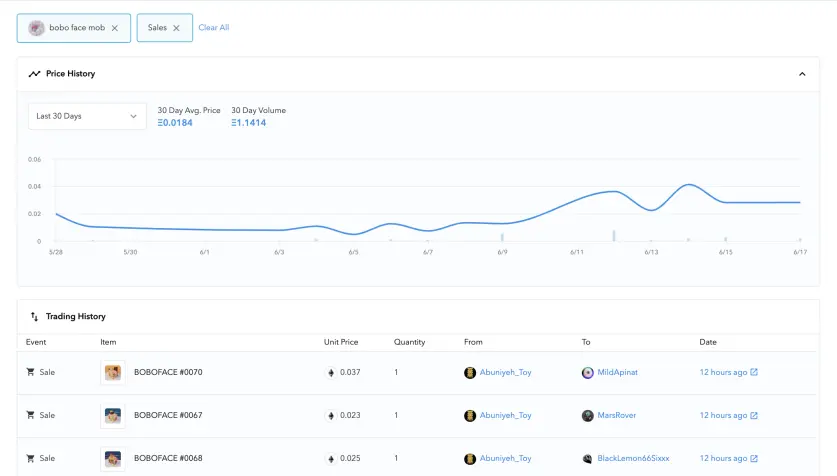
Task: Click the Quantity column header
Action: 409,342
